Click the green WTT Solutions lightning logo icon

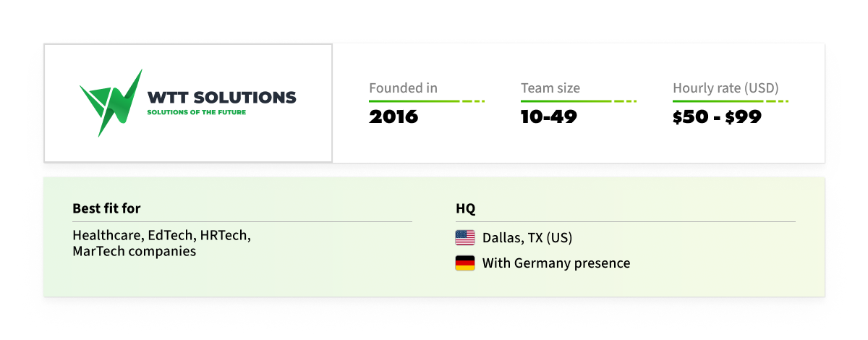coord(111,103)
